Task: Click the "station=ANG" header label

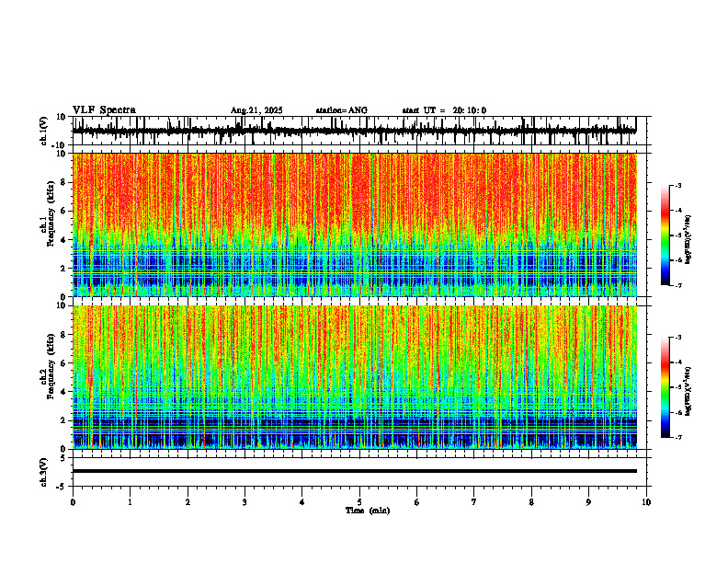Action: coord(341,110)
